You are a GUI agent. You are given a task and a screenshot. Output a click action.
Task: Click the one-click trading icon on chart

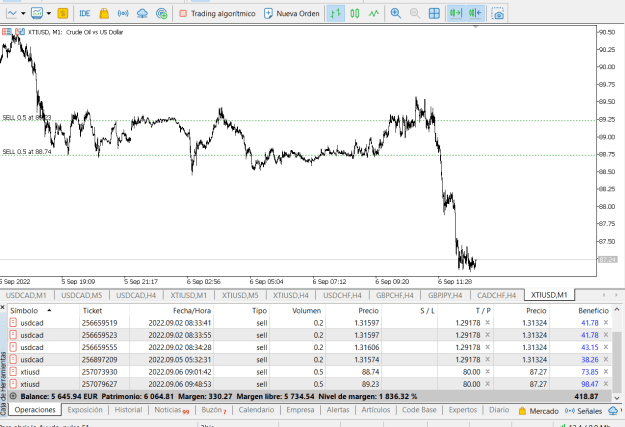point(20,31)
